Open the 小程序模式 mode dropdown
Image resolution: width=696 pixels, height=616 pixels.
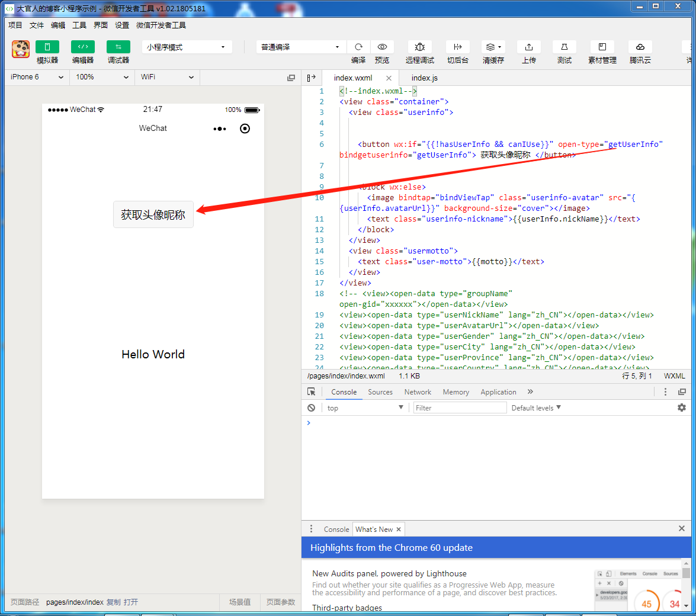click(187, 47)
